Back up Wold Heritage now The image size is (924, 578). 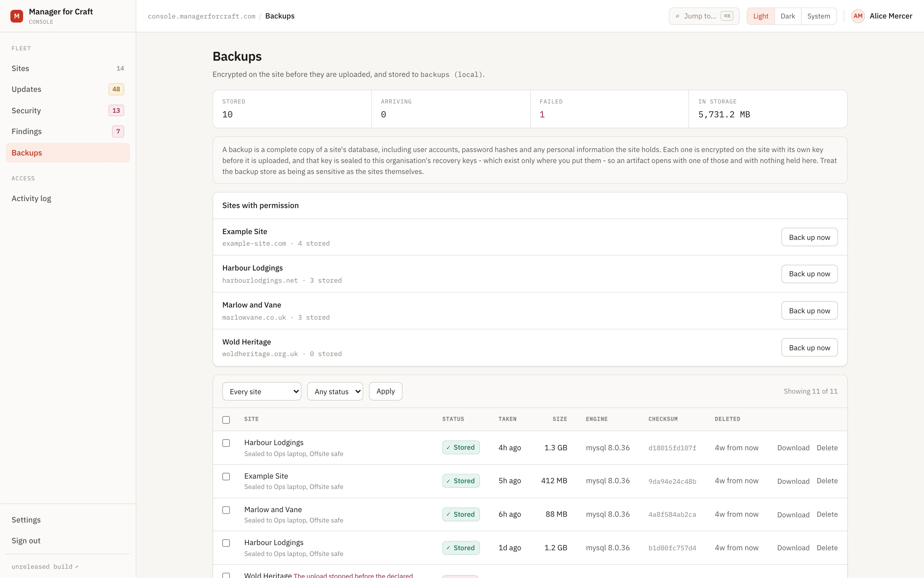point(809,348)
